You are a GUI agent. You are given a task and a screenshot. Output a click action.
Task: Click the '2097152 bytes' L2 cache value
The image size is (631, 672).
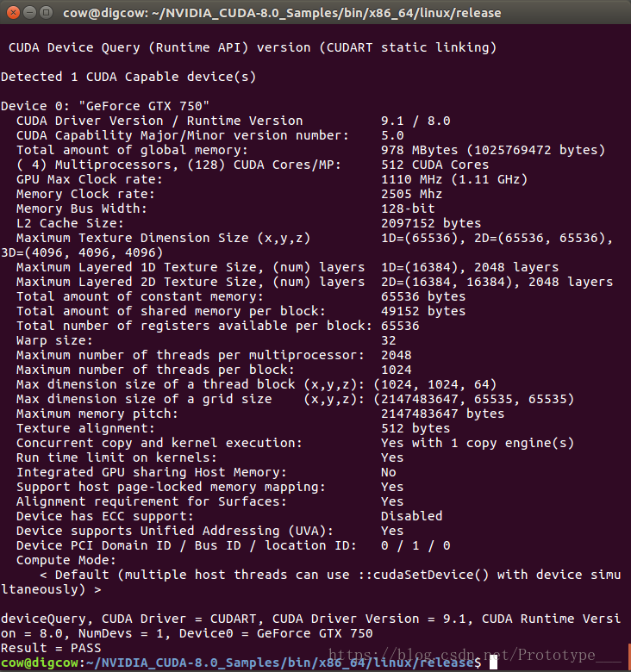point(431,223)
